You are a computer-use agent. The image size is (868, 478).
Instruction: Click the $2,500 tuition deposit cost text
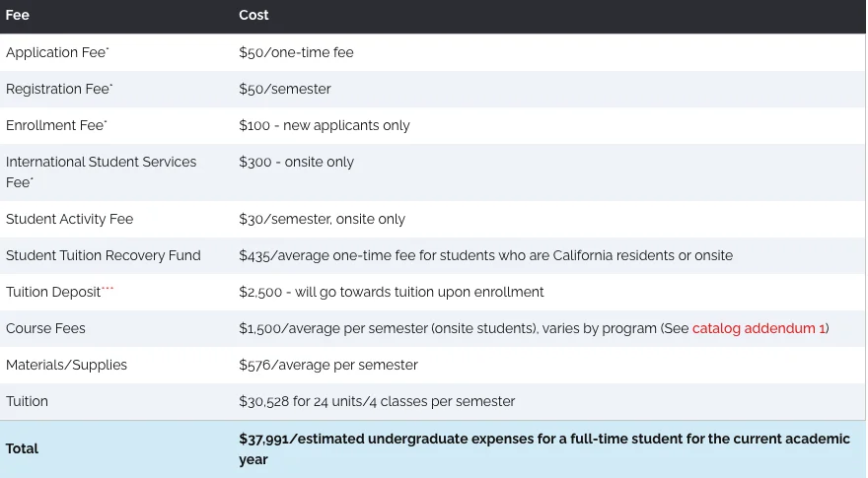(392, 292)
